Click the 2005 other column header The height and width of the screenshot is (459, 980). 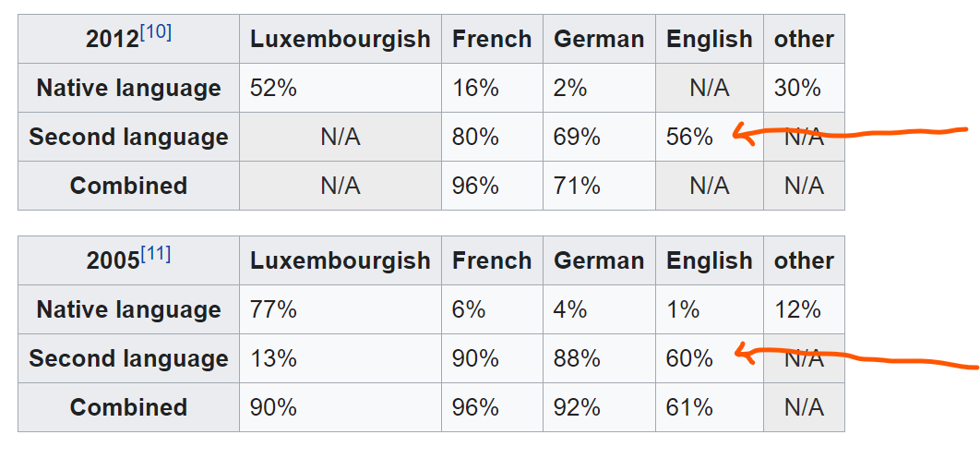pos(804,260)
